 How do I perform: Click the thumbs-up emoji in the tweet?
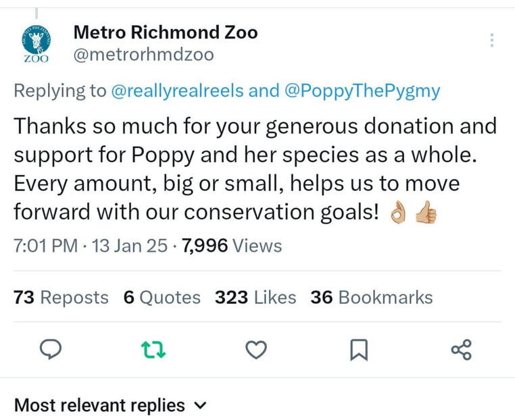[x=426, y=214]
